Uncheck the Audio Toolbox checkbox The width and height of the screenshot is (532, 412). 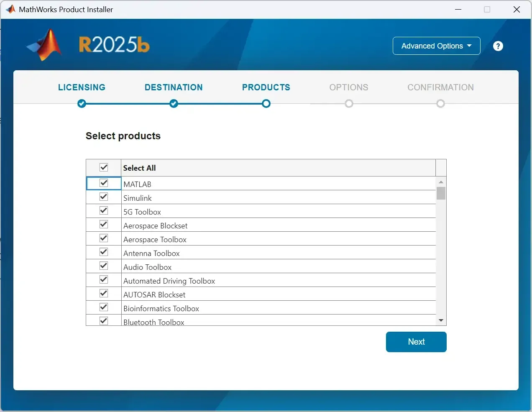[x=104, y=266]
